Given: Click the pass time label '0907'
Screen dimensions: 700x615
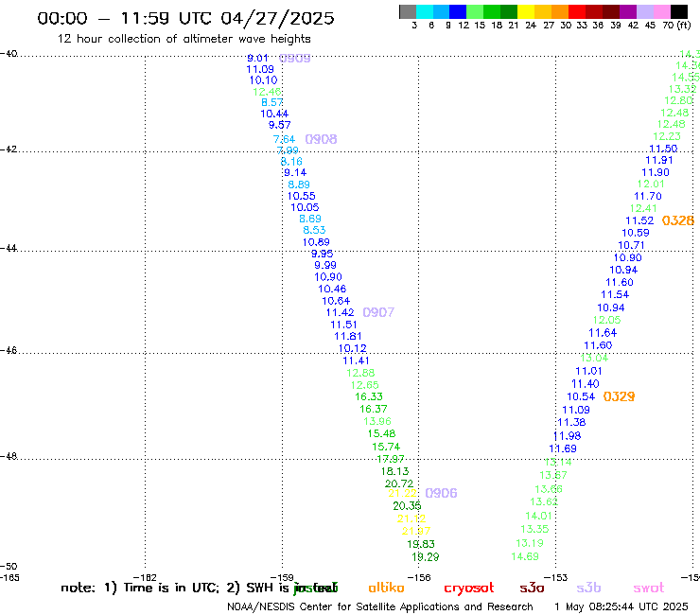Looking at the screenshot, I should (378, 312).
